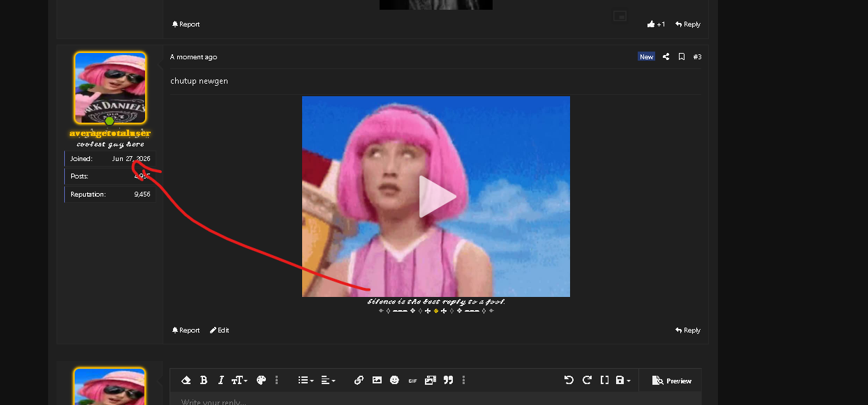This screenshot has width=868, height=405.
Task: Click the eraser remove-formatting icon
Action: point(186,380)
